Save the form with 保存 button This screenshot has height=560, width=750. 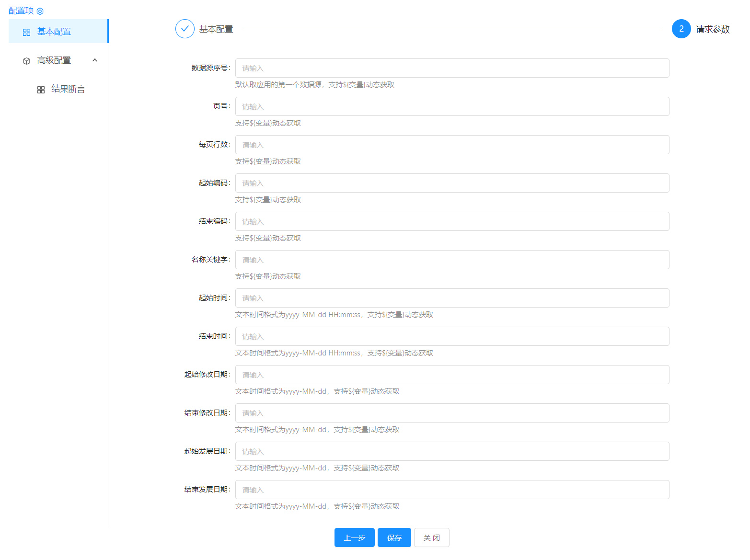394,537
